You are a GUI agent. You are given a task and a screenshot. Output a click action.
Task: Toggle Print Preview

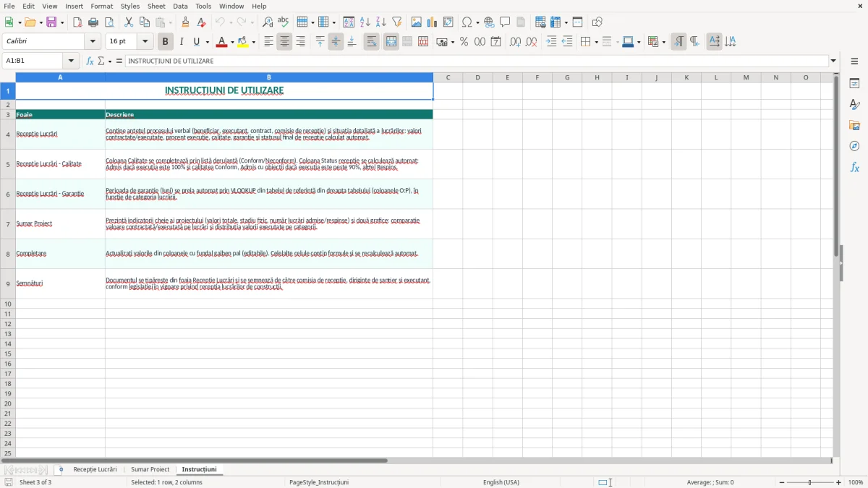109,22
